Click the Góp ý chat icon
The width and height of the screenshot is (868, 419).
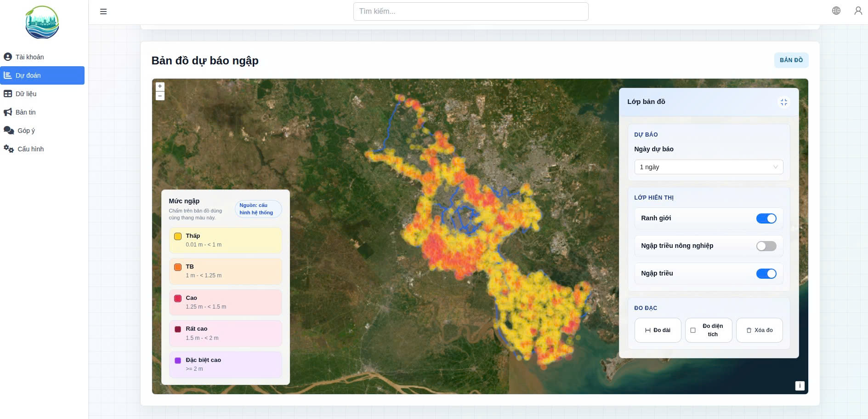9,131
